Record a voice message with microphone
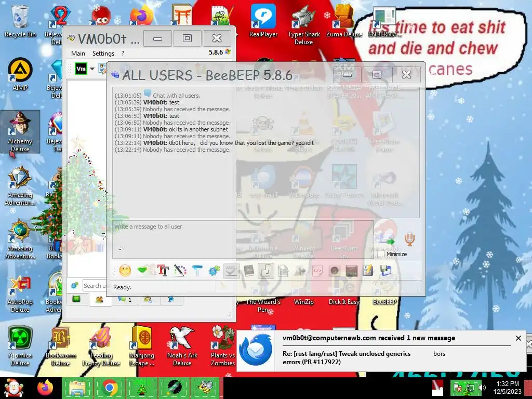Screen dimensions: 532x399 click(x=409, y=239)
